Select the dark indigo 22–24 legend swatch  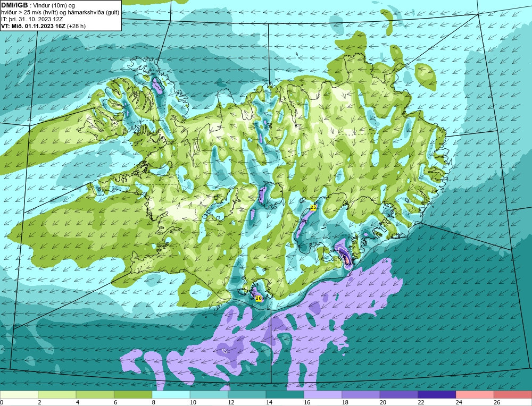click(x=437, y=394)
